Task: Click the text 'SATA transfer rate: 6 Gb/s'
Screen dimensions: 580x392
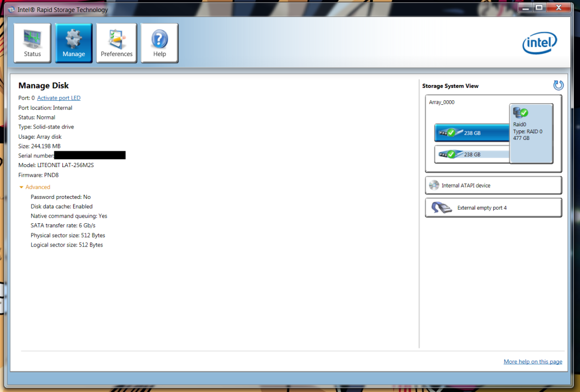Action: [x=63, y=225]
